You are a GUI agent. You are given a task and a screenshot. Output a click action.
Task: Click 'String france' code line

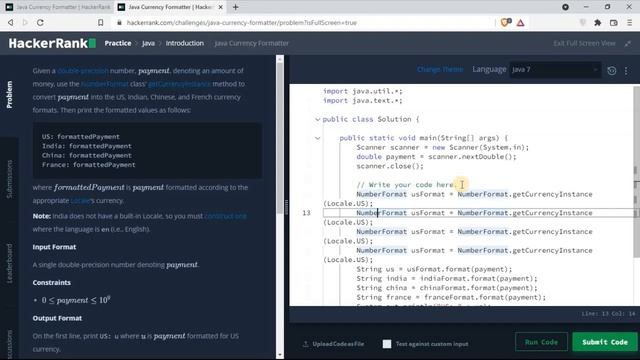tap(451, 298)
